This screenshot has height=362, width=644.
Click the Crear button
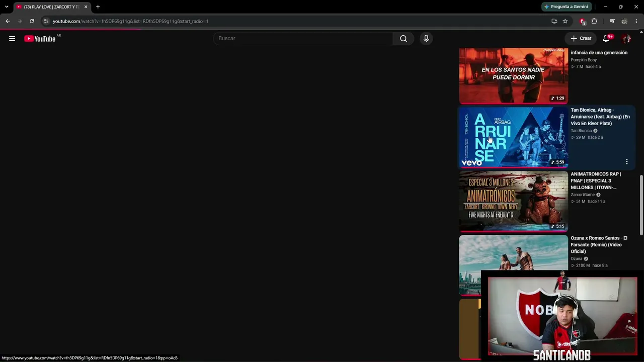[581, 39]
